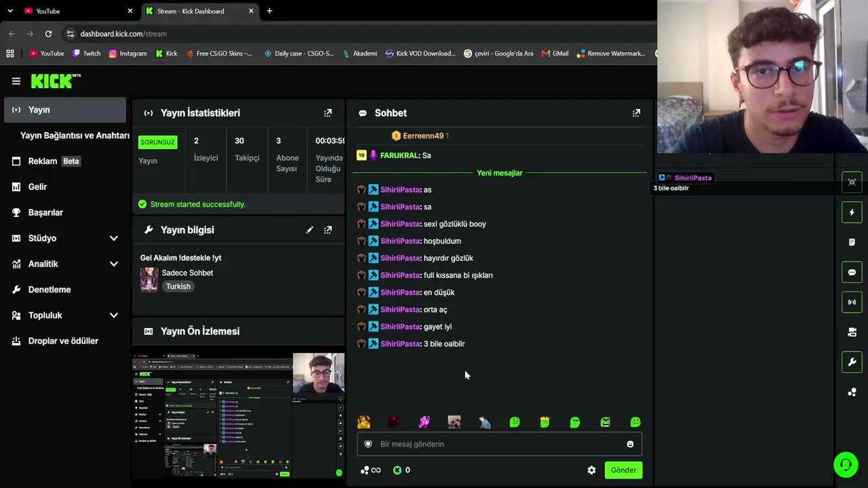Image resolution: width=868 pixels, height=488 pixels.
Task: Open the Free CS:GO Skins bookmark
Action: pos(218,54)
